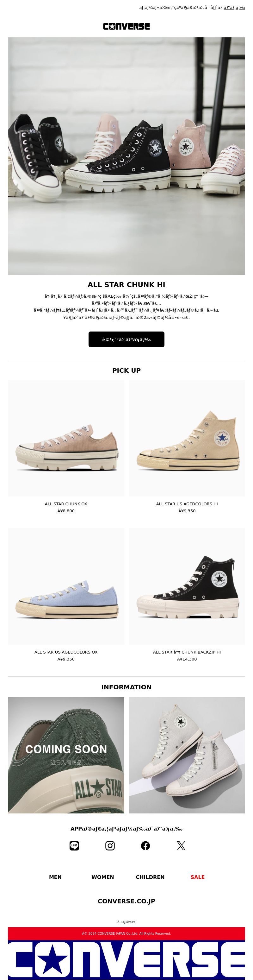The image size is (253, 980).
Task: Open the WOMEN category link
Action: point(102,877)
